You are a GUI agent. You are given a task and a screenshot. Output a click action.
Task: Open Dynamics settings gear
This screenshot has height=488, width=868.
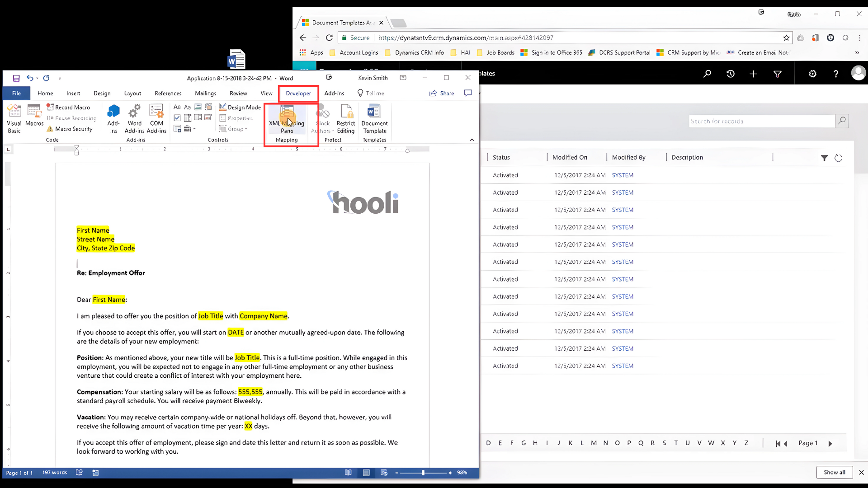(812, 74)
